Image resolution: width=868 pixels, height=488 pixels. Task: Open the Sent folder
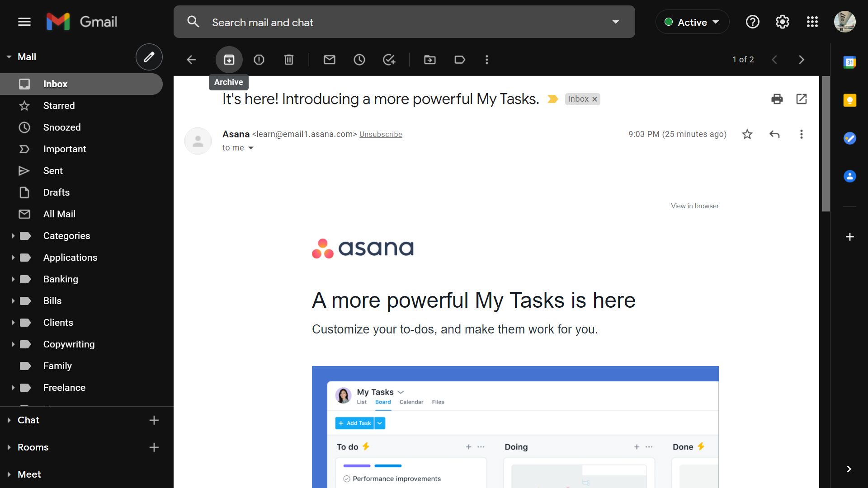(53, 170)
